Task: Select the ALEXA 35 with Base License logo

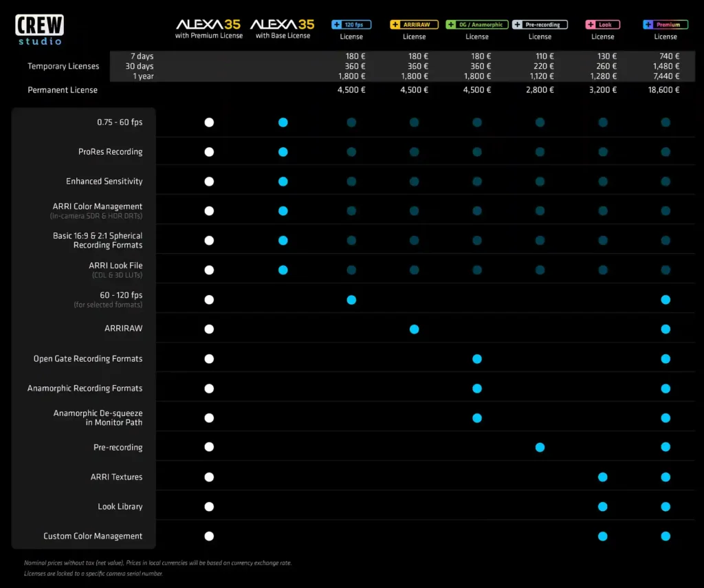Action: coord(283,29)
